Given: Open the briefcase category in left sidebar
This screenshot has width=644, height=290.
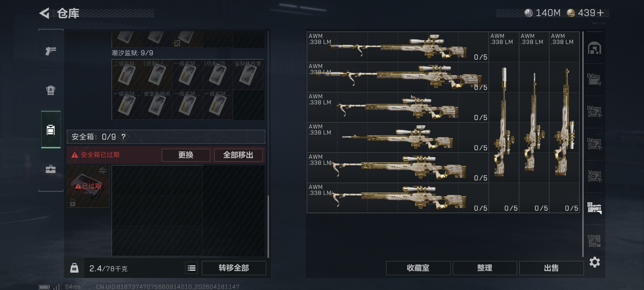Looking at the screenshot, I should pyautogui.click(x=50, y=169).
